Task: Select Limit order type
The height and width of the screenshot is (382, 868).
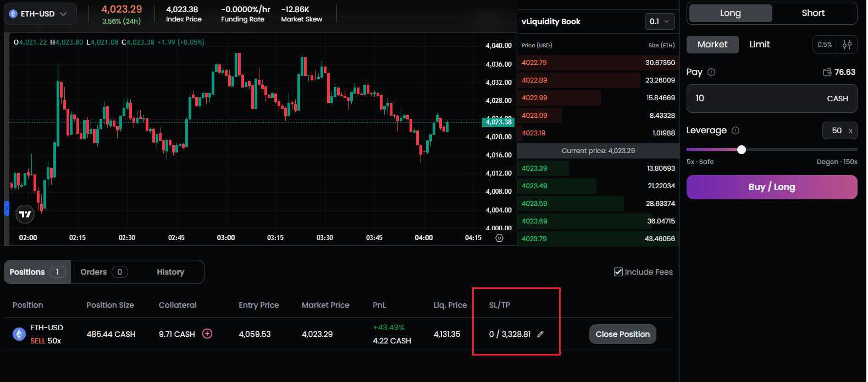Action: 759,45
